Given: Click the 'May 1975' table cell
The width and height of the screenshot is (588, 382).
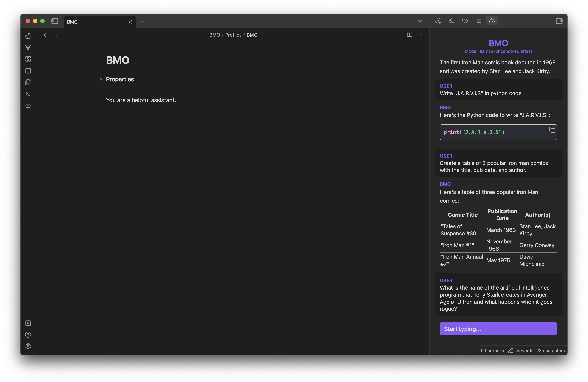Looking at the screenshot, I should click(502, 260).
